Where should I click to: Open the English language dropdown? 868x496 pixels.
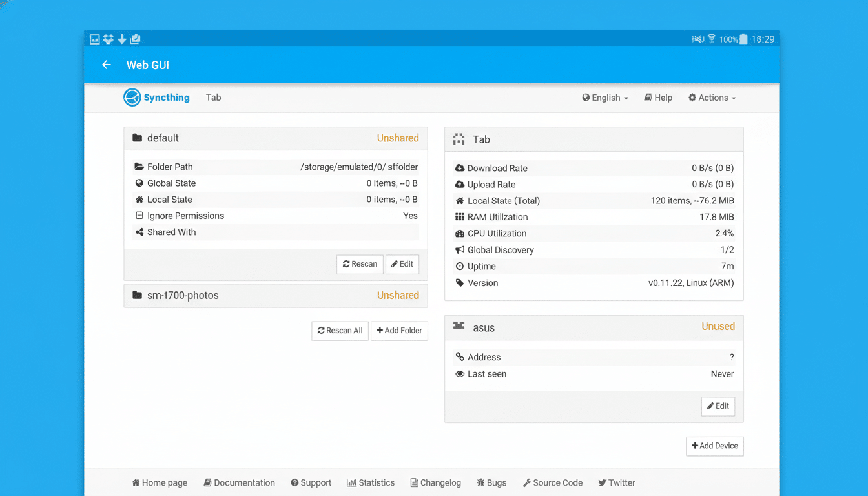tap(605, 98)
